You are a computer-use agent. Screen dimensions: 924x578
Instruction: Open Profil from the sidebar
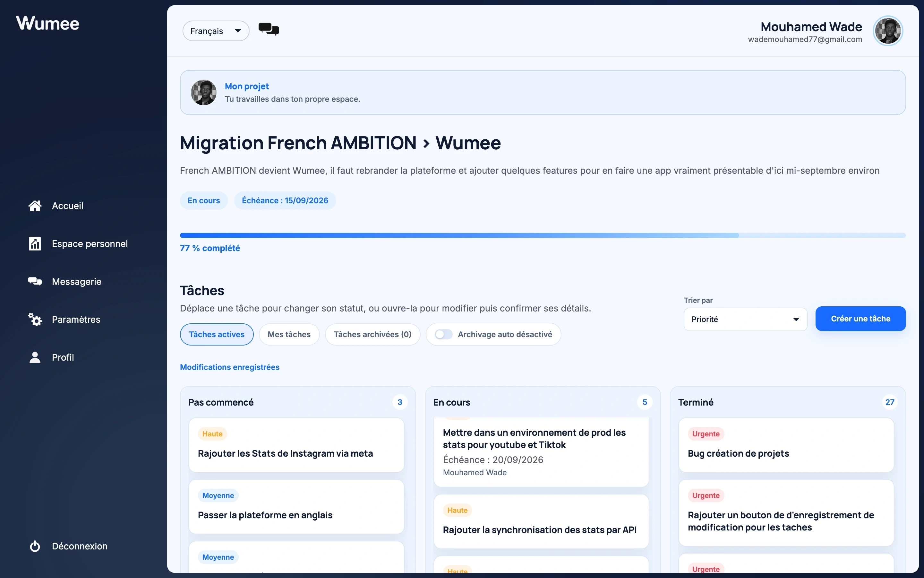coord(63,357)
